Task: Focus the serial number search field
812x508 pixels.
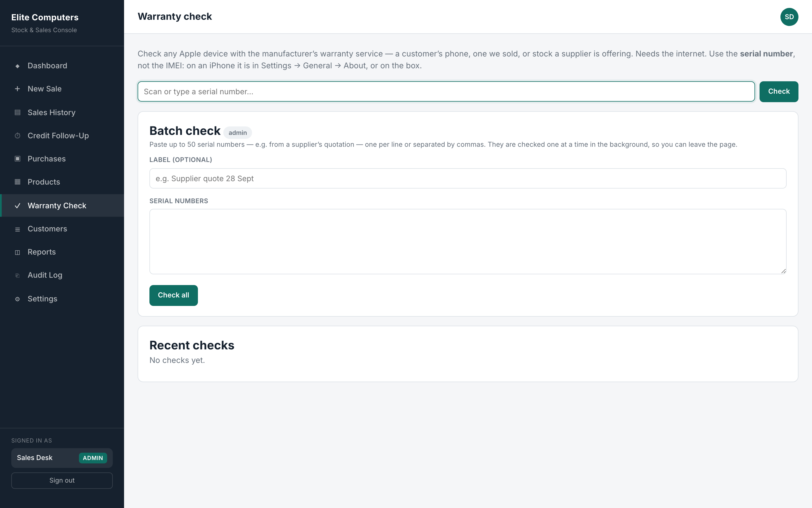Action: (x=446, y=91)
